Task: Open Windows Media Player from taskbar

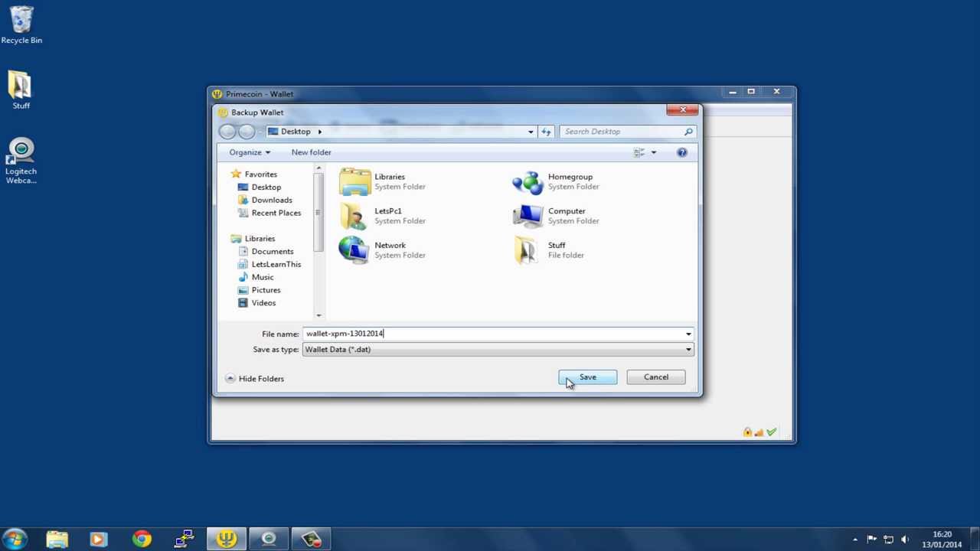Action: tap(98, 539)
